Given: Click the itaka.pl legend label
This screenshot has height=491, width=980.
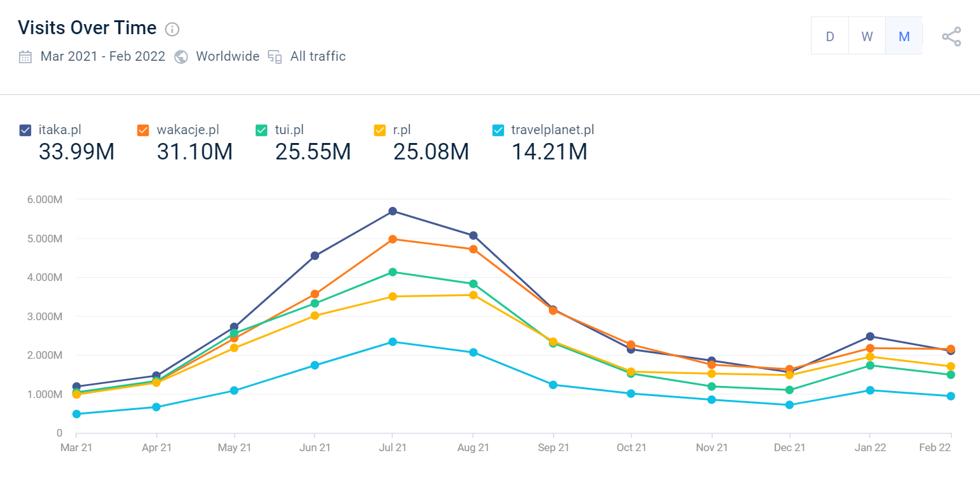Looking at the screenshot, I should click(x=60, y=130).
